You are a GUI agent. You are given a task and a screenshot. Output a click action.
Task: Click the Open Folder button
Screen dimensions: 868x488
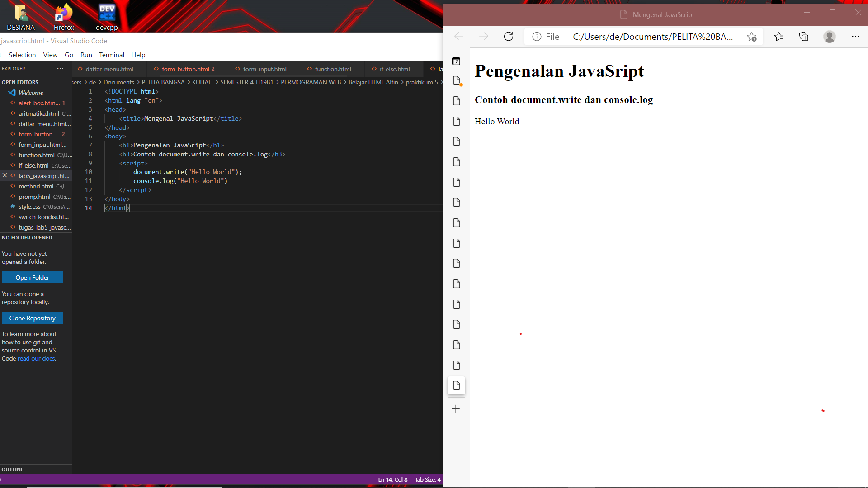(32, 277)
